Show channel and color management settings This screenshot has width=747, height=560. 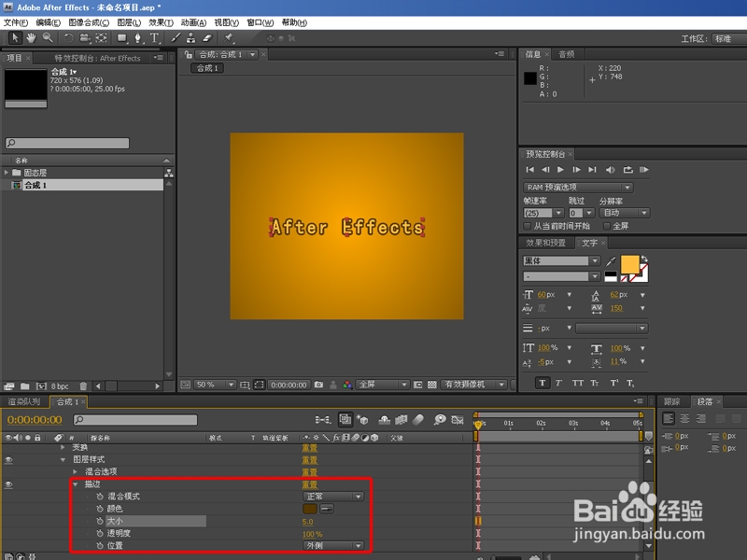347,385
